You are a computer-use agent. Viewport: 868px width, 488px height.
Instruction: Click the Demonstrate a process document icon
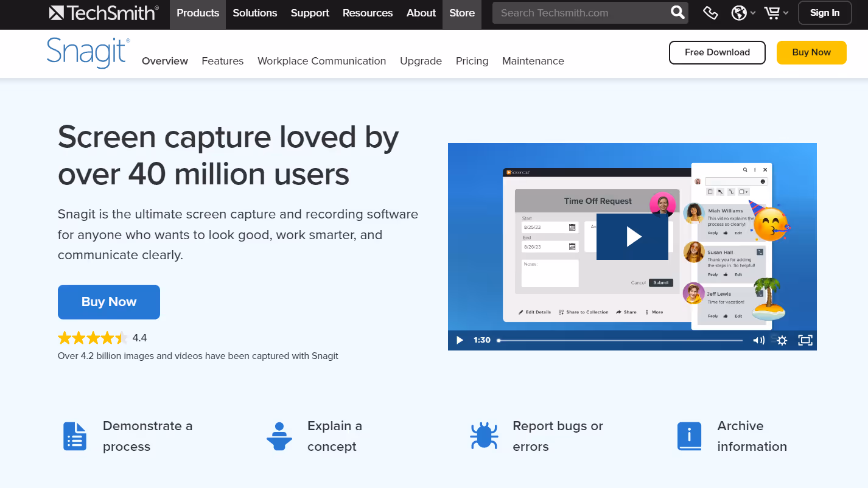click(x=75, y=436)
